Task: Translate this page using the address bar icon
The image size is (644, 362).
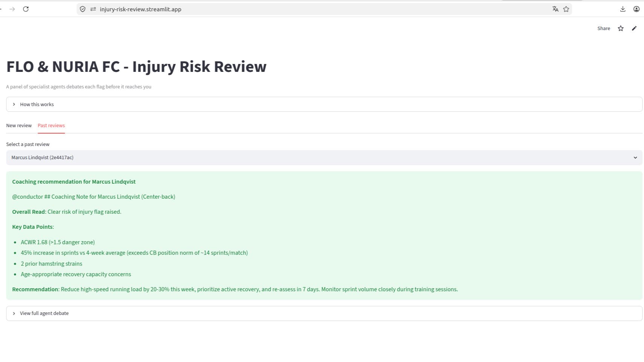Action: [555, 9]
